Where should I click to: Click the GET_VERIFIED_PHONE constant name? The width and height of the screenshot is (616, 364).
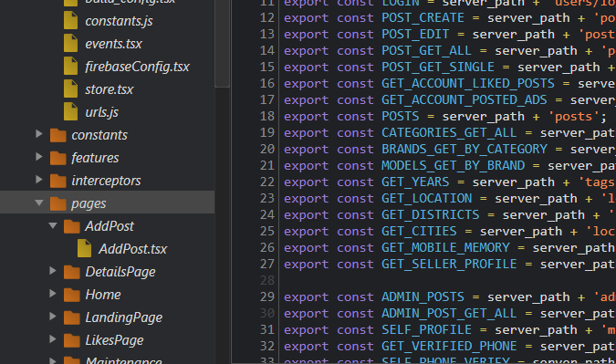(449, 347)
